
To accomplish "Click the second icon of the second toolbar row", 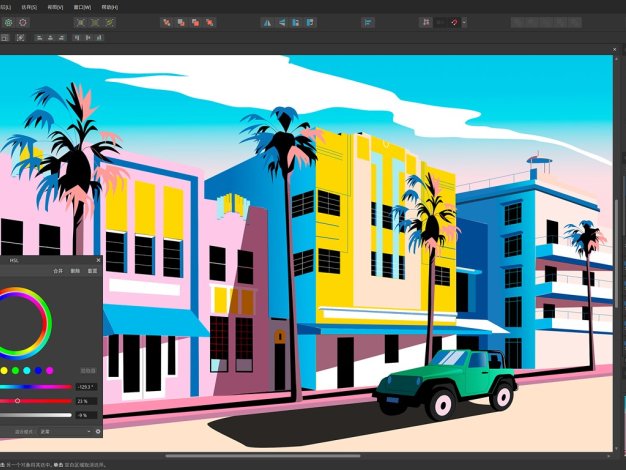I will [20, 38].
